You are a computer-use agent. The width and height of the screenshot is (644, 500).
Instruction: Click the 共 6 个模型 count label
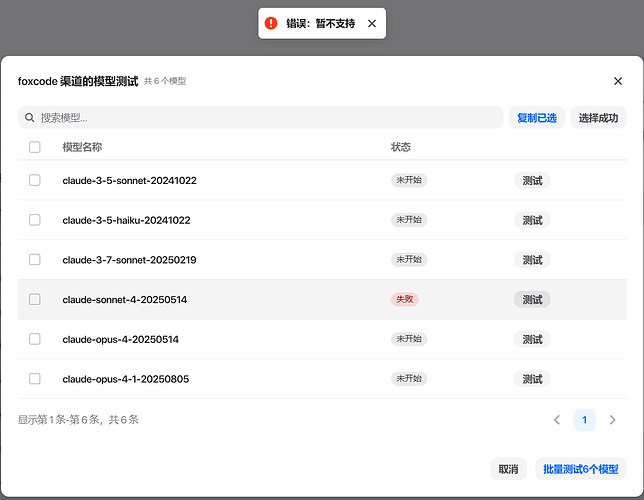[165, 81]
